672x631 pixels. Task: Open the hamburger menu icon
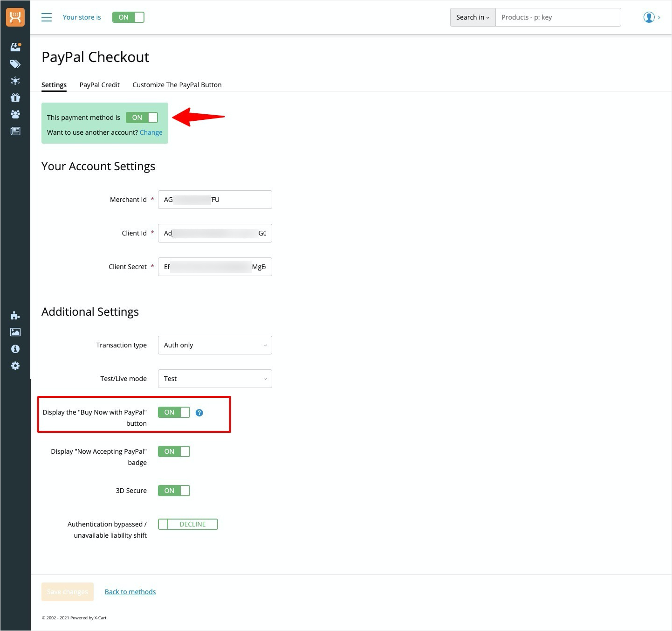47,17
